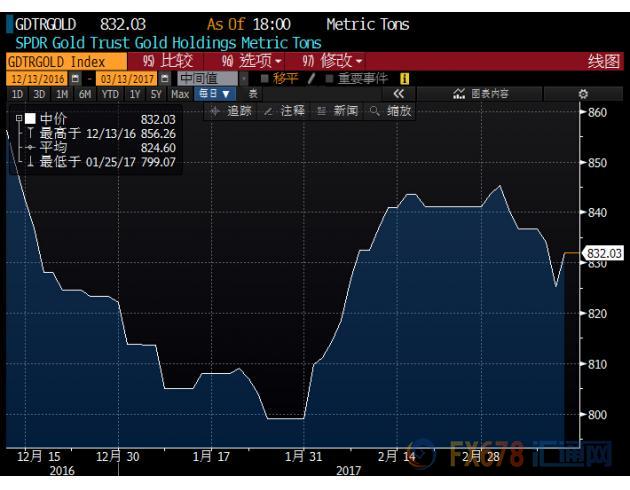Select the 缩放 zoom magnifier tool

(x=391, y=111)
